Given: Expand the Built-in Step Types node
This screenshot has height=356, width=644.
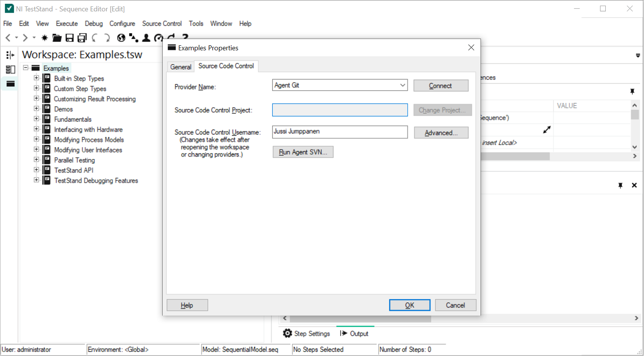Looking at the screenshot, I should 37,78.
